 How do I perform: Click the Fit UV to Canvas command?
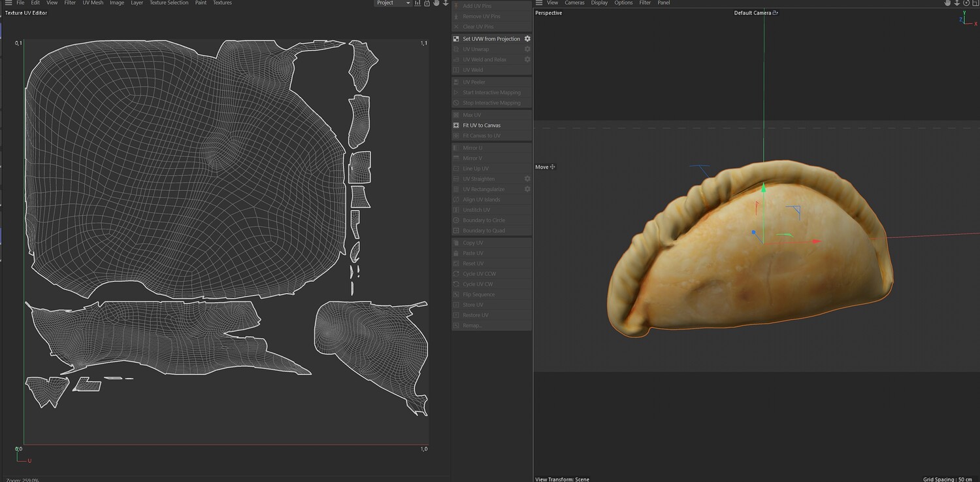[482, 126]
